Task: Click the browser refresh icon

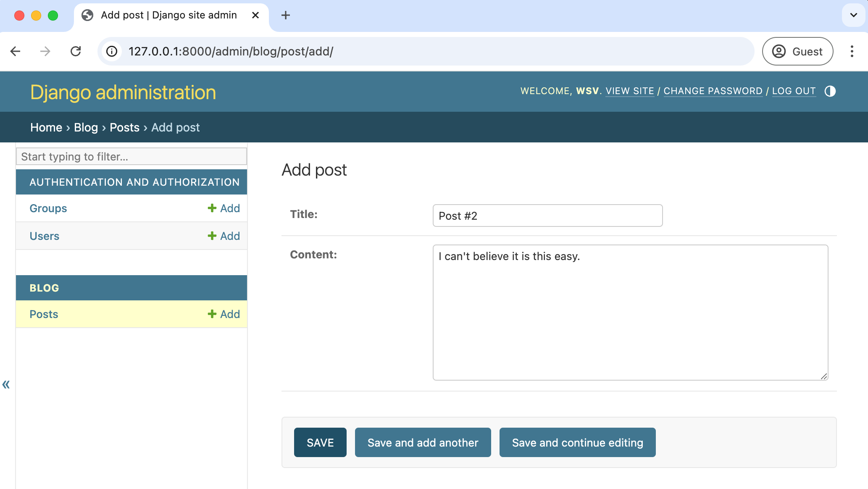Action: point(76,51)
